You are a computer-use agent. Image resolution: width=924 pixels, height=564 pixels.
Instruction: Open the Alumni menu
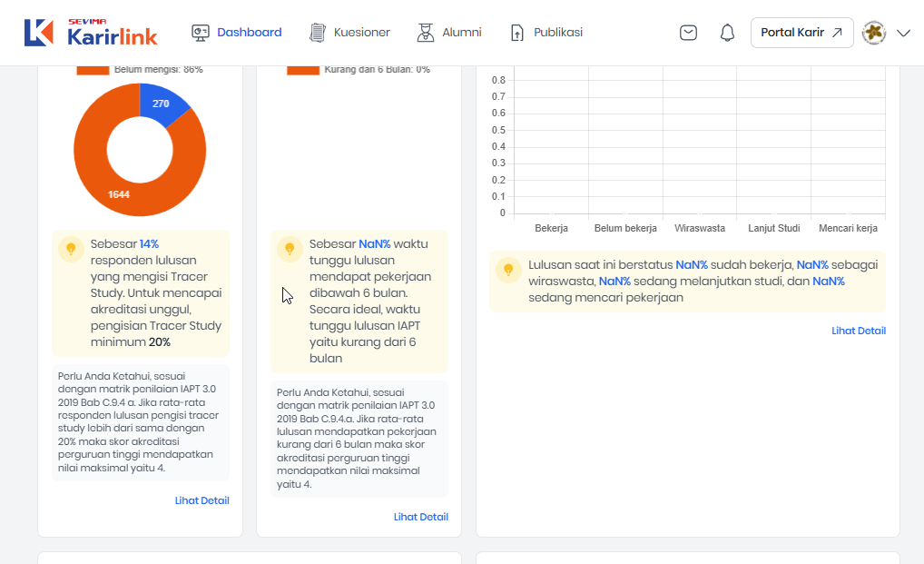coord(461,33)
